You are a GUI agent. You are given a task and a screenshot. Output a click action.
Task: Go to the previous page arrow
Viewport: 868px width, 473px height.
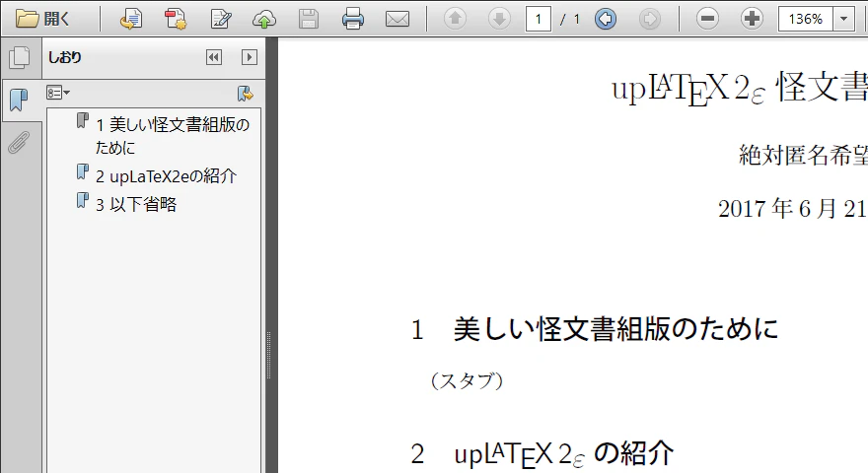pyautogui.click(x=455, y=19)
